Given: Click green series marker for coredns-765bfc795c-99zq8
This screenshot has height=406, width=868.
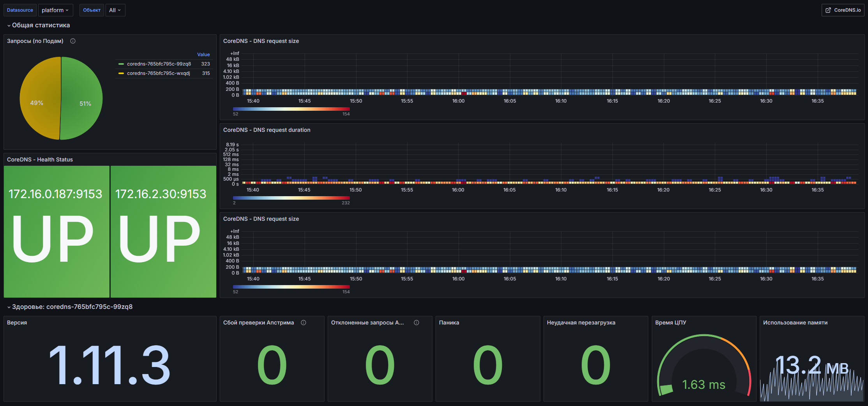Looking at the screenshot, I should click(x=121, y=64).
